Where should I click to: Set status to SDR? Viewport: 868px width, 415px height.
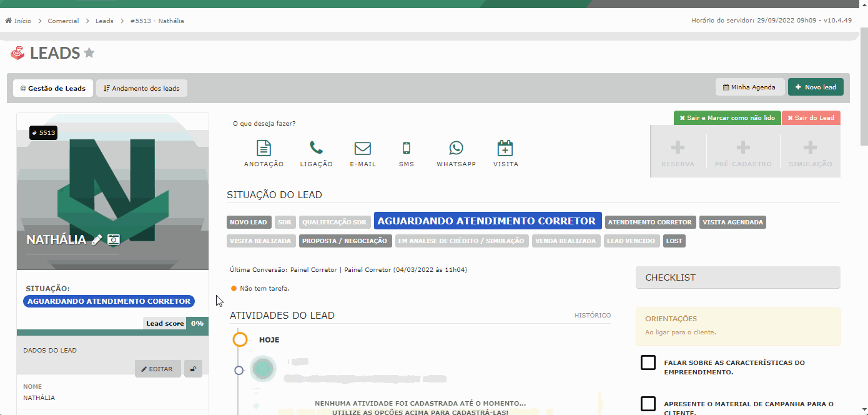pos(285,222)
